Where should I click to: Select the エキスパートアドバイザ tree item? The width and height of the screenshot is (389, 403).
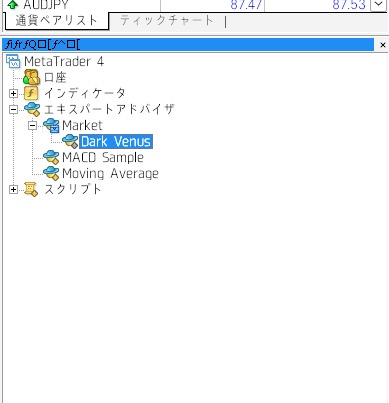(x=109, y=109)
